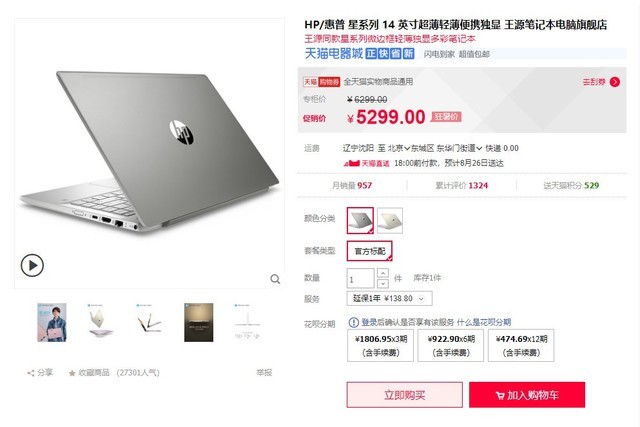Click the 立即购买 buy now button
This screenshot has height=427, width=640.
click(x=404, y=395)
